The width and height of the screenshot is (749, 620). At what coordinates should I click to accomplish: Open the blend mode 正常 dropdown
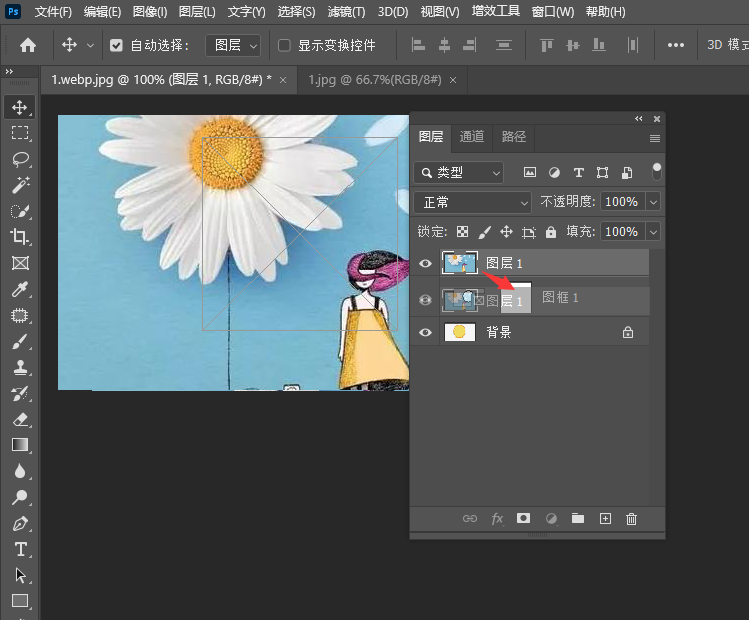473,202
